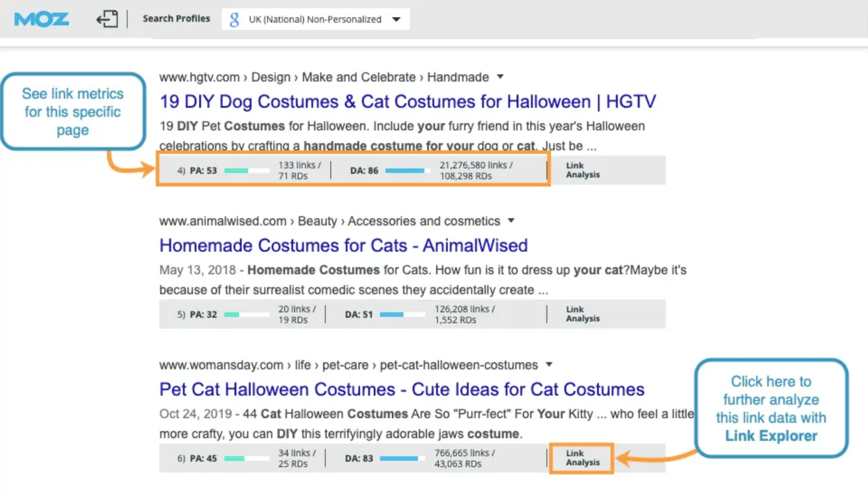Click the Moz logo

tap(42, 19)
